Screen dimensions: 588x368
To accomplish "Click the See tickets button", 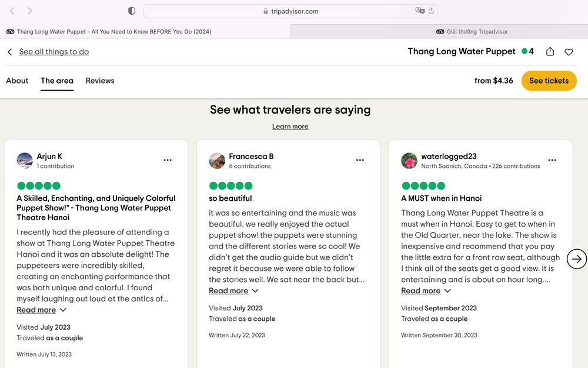I will click(x=549, y=81).
